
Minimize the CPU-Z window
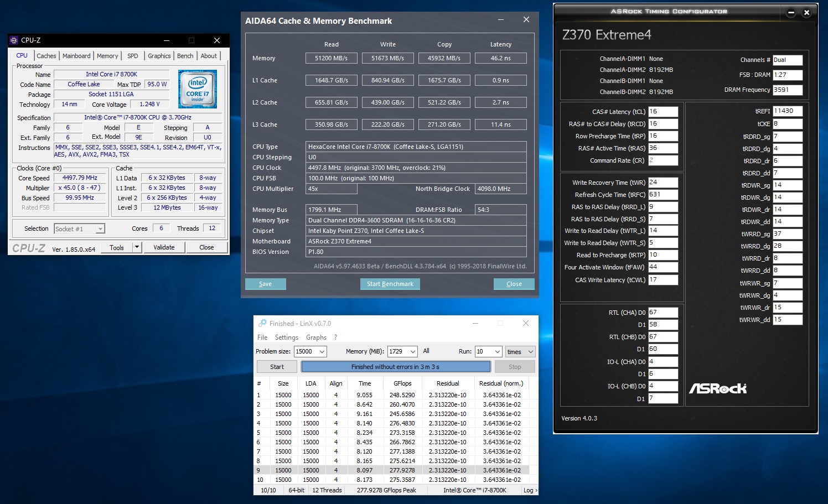(x=167, y=40)
